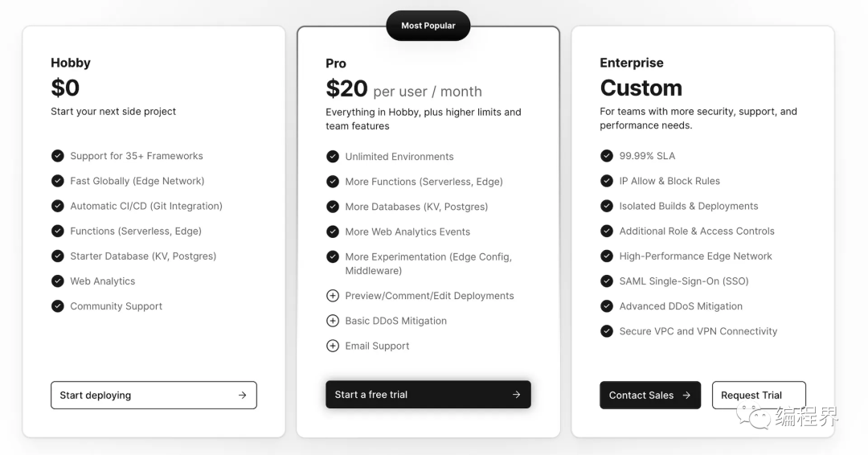Screen dimensions: 868x455
Task: Click the checkmark icon beside Unlimited Environments
Action: 333,157
